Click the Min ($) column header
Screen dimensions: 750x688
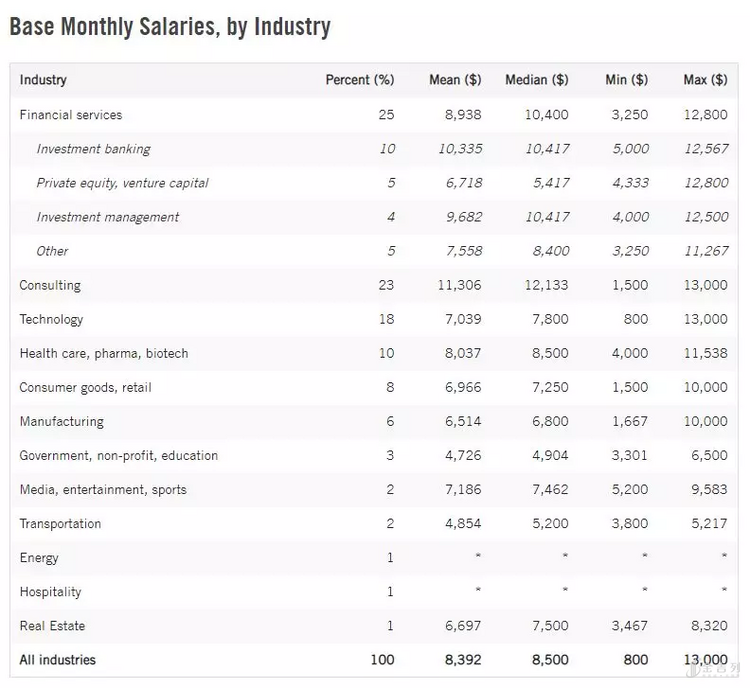(627, 80)
